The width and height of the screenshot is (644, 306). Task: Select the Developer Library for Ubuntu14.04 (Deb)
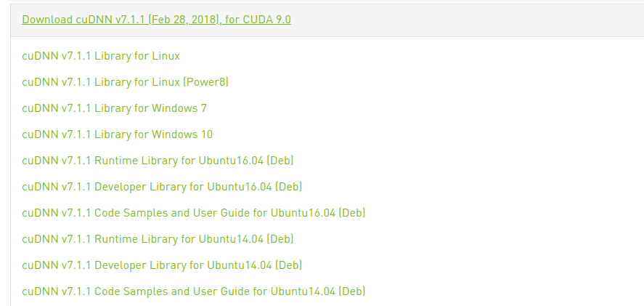(x=162, y=265)
